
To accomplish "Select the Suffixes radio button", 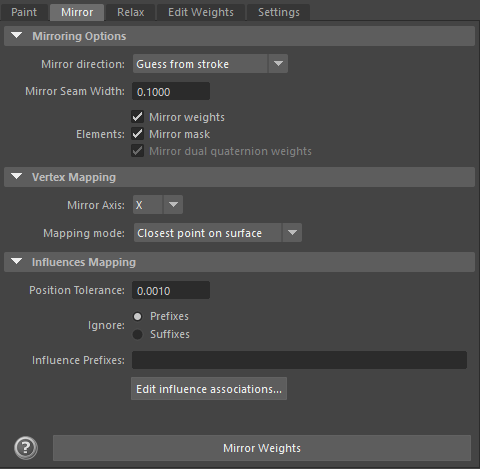I will (x=137, y=334).
